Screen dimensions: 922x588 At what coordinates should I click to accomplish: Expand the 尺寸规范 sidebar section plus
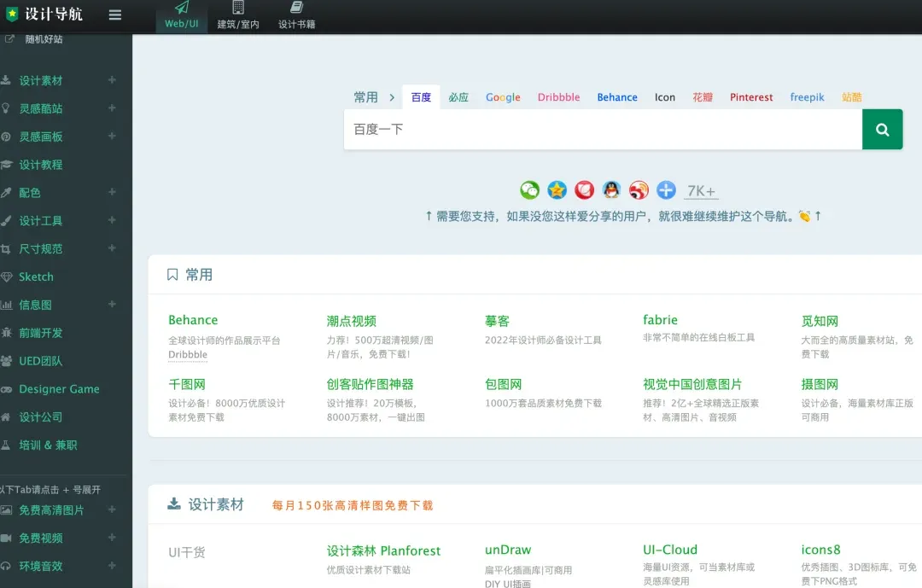tap(113, 248)
